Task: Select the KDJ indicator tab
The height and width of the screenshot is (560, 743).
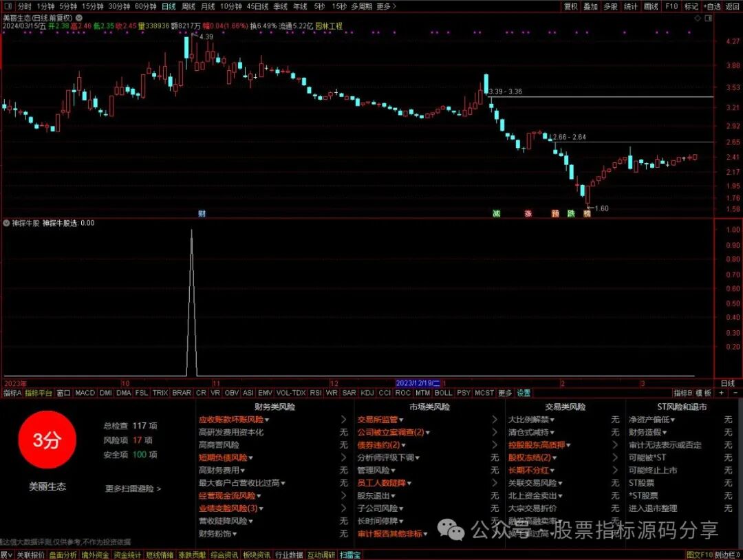Action: [367, 393]
